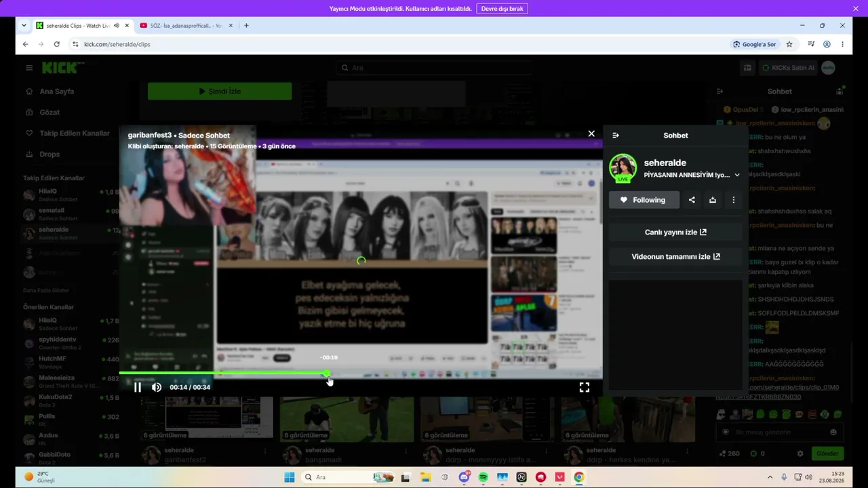
Task: Bookmark this page with the star
Action: (789, 44)
